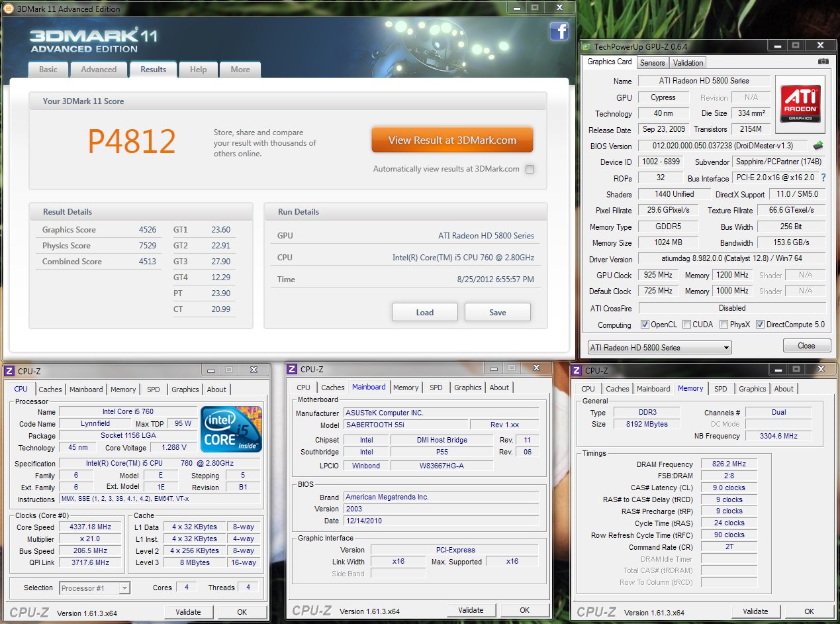Click the Facebook icon in 3DMark
This screenshot has width=840, height=624.
559,31
